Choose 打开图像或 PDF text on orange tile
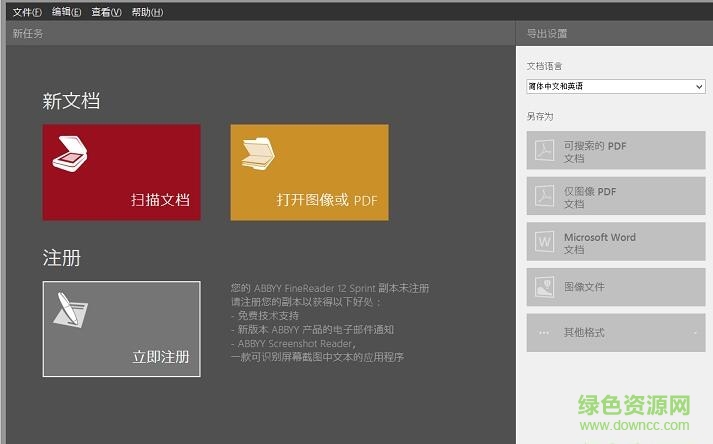The width and height of the screenshot is (713, 444). 327,200
